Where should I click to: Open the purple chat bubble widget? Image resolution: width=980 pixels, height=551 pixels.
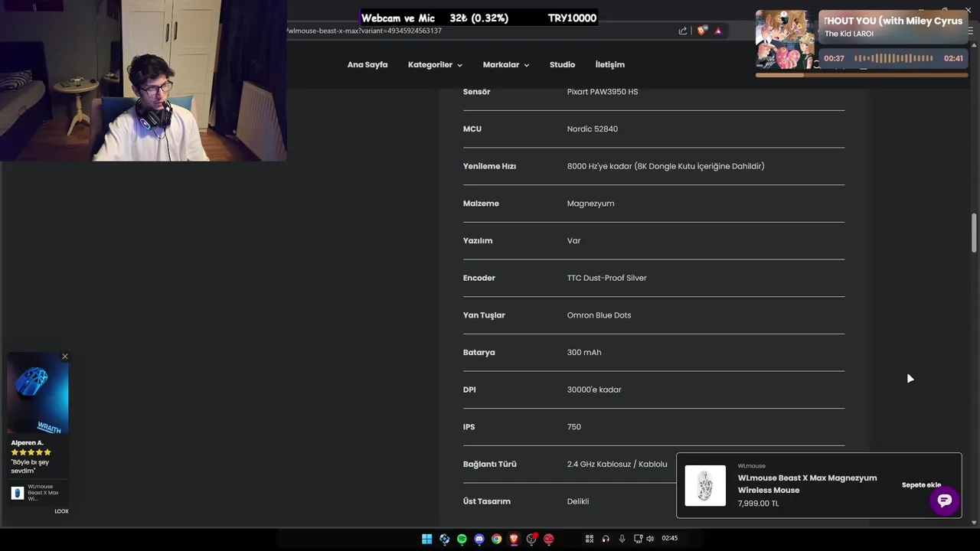[945, 500]
